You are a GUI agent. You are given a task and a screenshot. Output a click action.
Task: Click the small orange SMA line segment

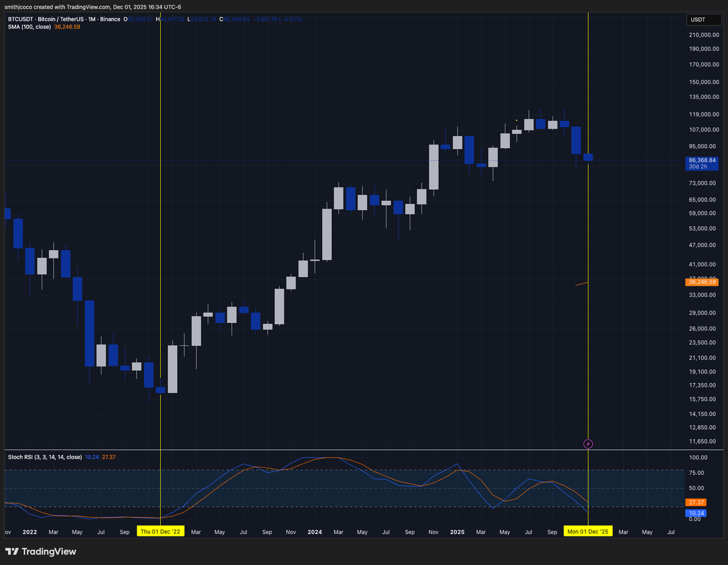click(581, 284)
